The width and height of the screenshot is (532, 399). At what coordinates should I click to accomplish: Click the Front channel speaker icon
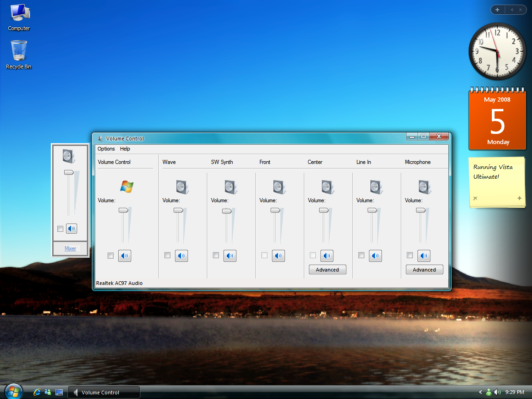pyautogui.click(x=278, y=255)
